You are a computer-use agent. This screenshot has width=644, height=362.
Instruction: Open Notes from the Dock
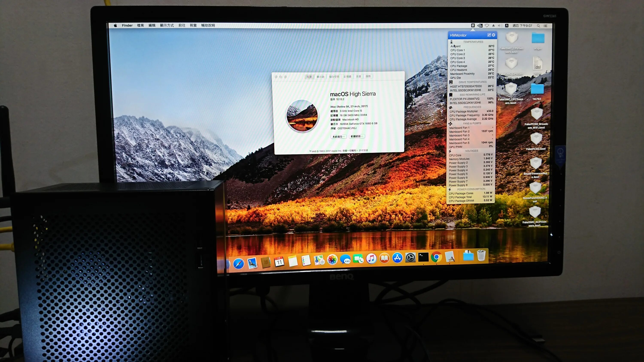tap(293, 261)
